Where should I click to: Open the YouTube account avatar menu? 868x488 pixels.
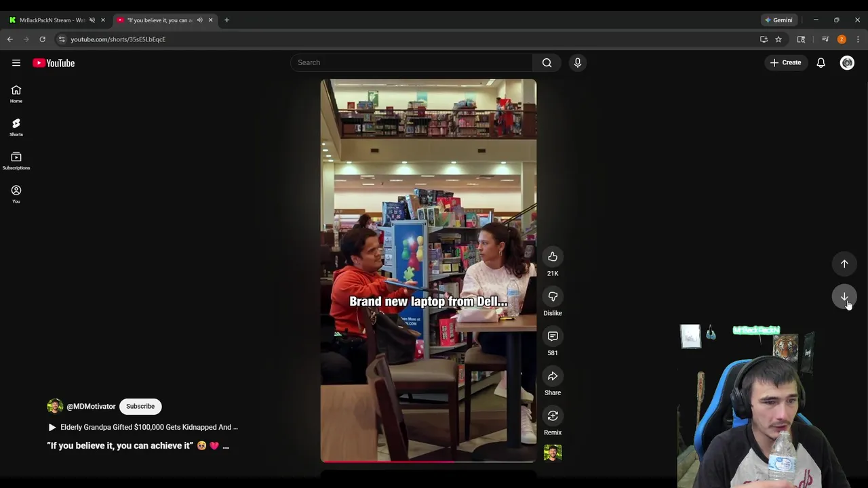[x=847, y=62]
